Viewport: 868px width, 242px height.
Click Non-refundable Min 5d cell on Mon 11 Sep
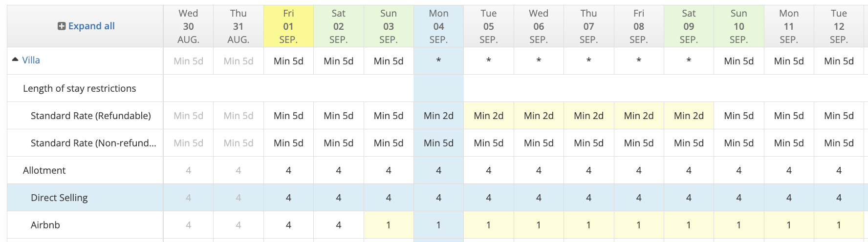pyautogui.click(x=789, y=143)
